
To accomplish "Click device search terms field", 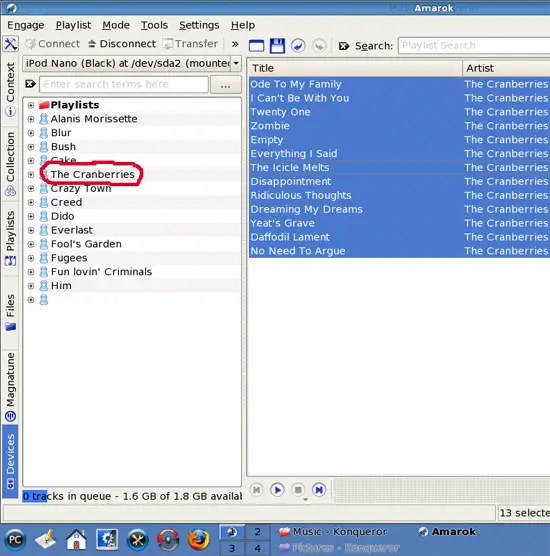I will point(124,84).
